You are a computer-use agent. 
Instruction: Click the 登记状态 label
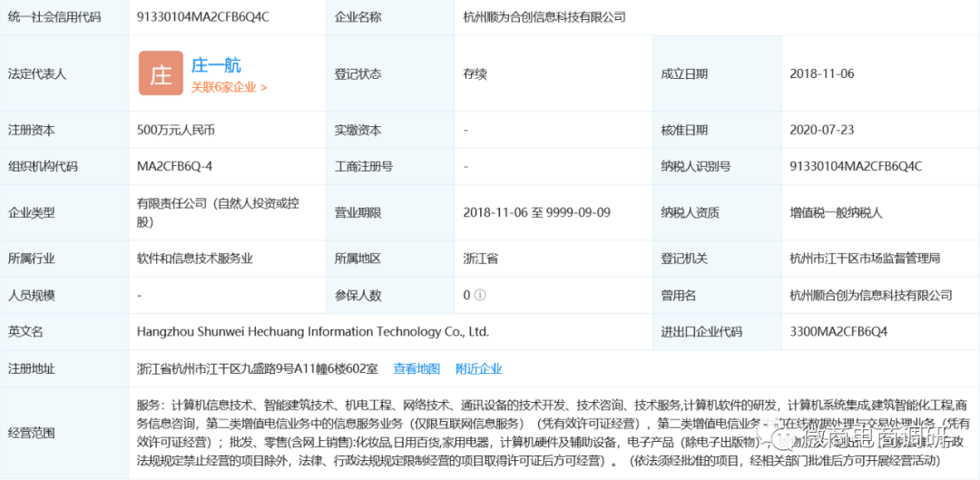click(358, 73)
